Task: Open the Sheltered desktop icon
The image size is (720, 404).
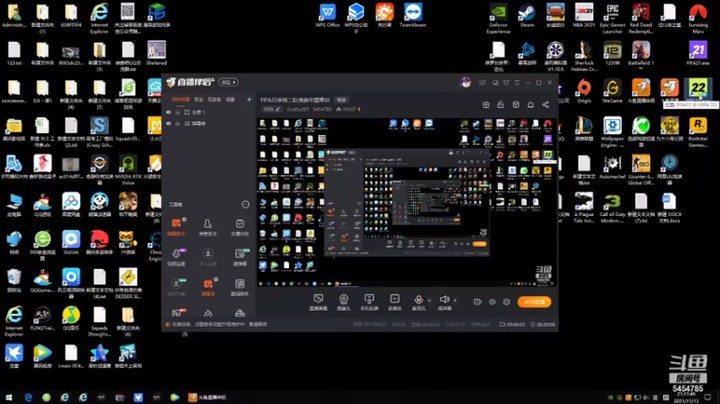Action: click(157, 53)
